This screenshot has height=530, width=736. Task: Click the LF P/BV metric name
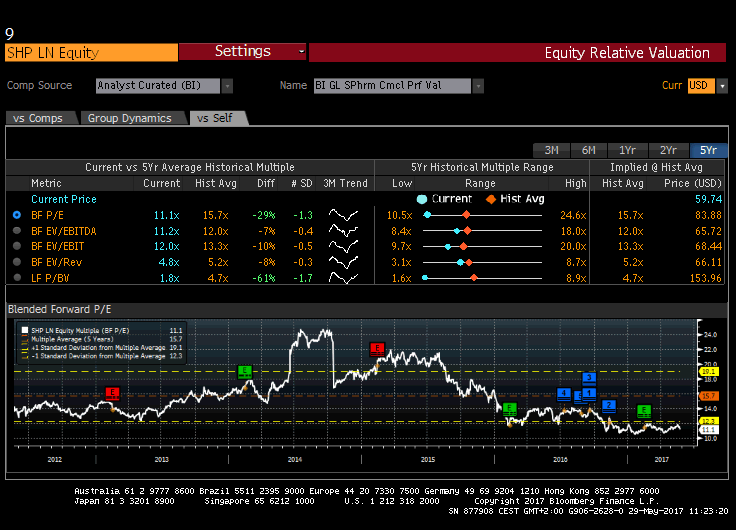(x=50, y=277)
